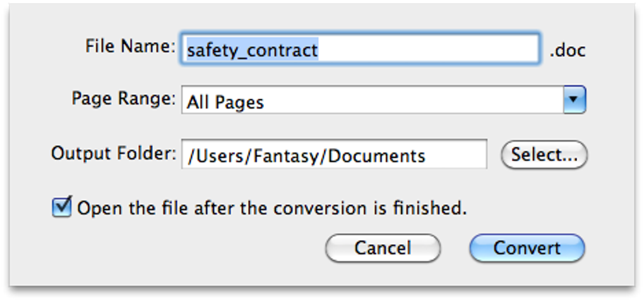
Task: Click the Page Range label
Action: (123, 99)
